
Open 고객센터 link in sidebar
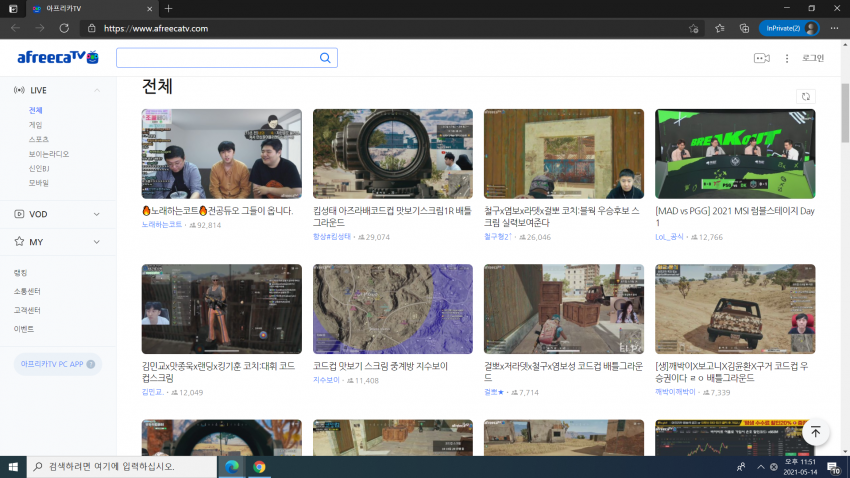coord(27,310)
